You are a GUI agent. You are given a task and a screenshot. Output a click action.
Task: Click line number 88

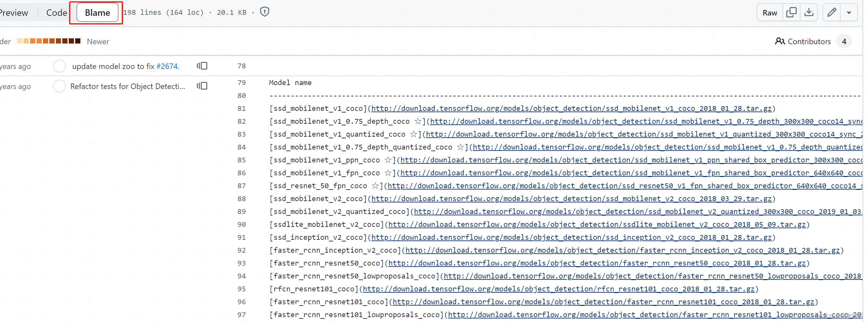click(241, 199)
